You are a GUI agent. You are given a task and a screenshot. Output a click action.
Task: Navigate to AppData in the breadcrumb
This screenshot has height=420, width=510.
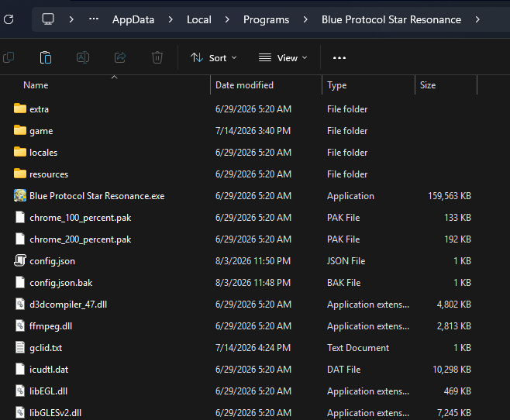click(133, 20)
